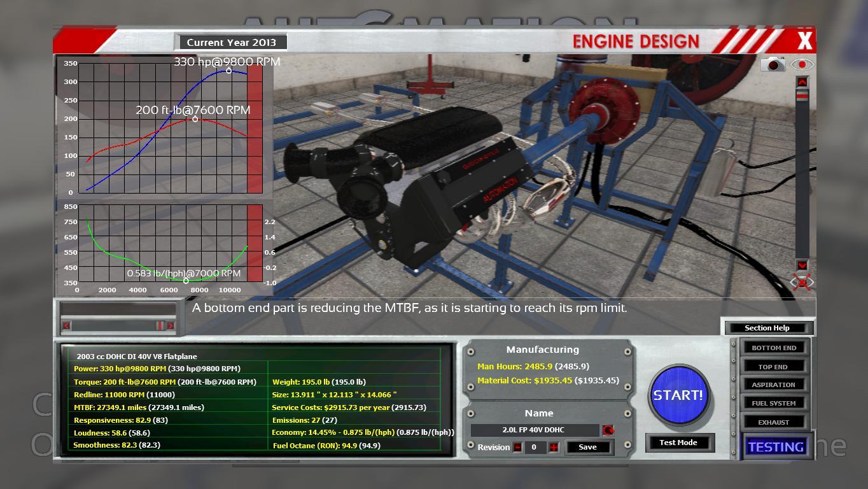Toggle the red eye view icon

802,64
